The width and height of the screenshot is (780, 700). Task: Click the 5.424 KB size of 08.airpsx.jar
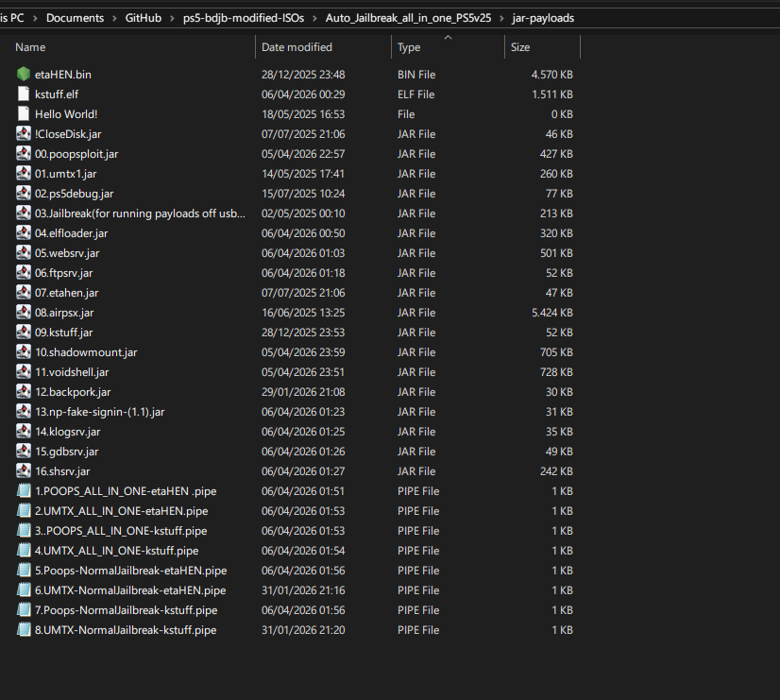coord(552,313)
